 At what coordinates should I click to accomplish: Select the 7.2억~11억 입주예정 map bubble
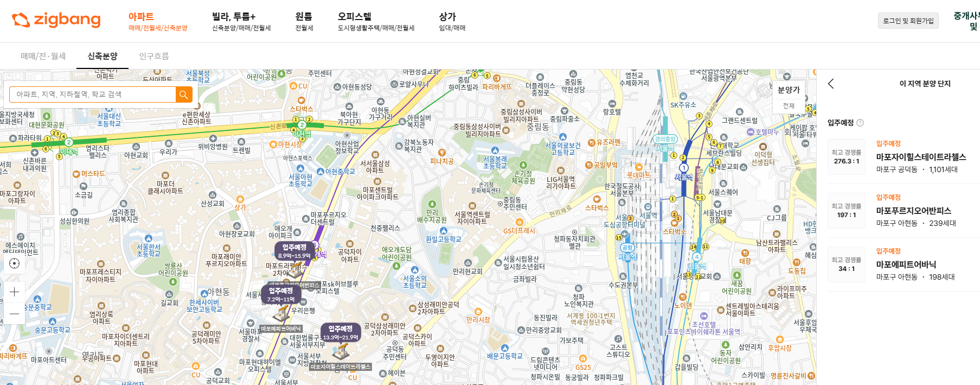coord(281,294)
